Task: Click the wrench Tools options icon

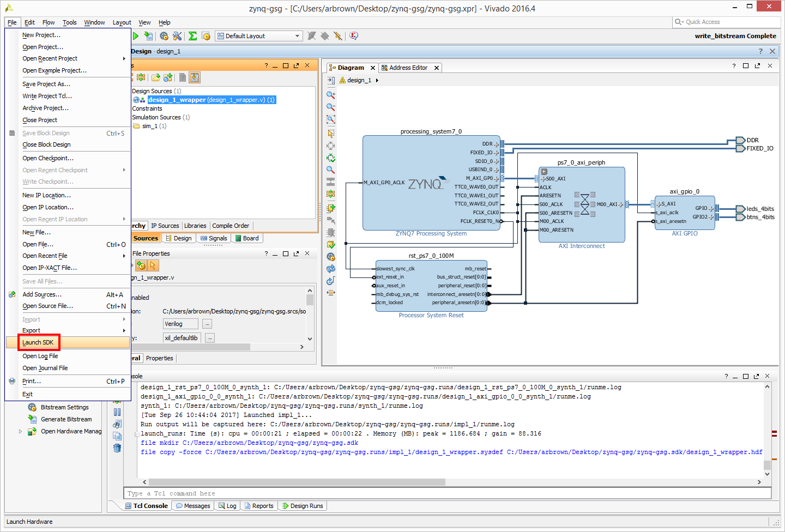Action: tap(177, 36)
